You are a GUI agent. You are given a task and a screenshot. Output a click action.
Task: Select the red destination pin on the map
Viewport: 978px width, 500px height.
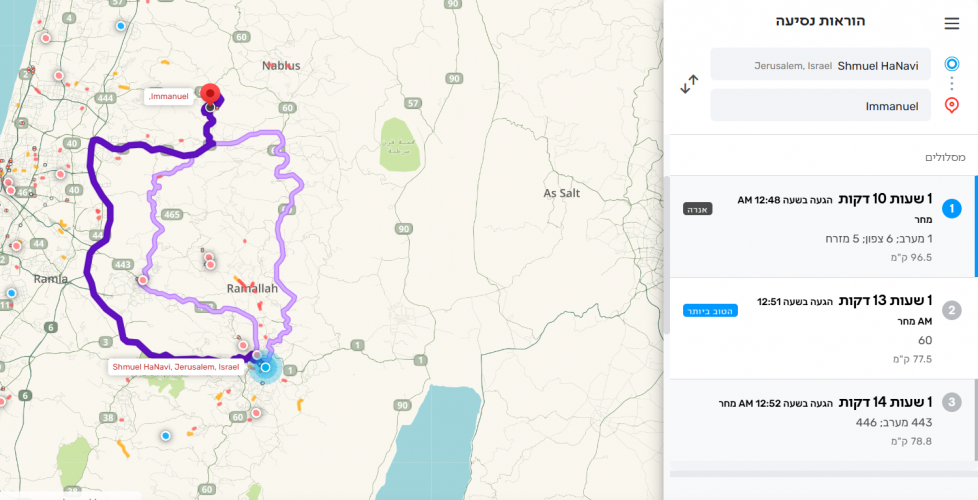[x=210, y=94]
